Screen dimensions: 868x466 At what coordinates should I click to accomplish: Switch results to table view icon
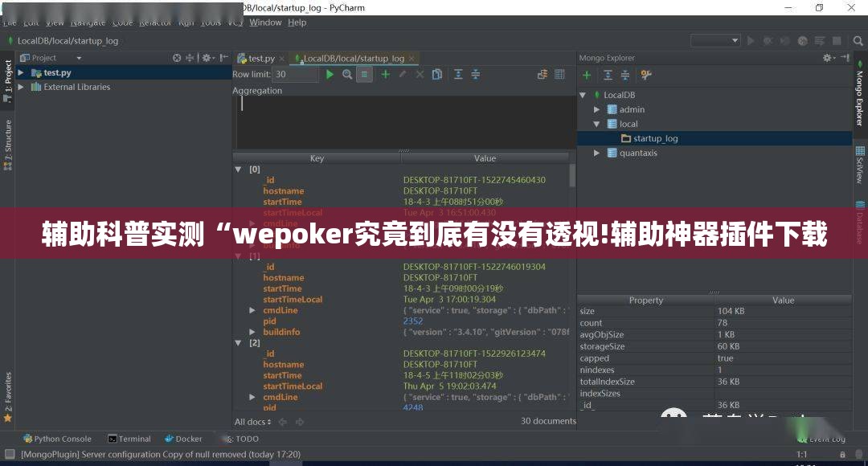click(559, 74)
